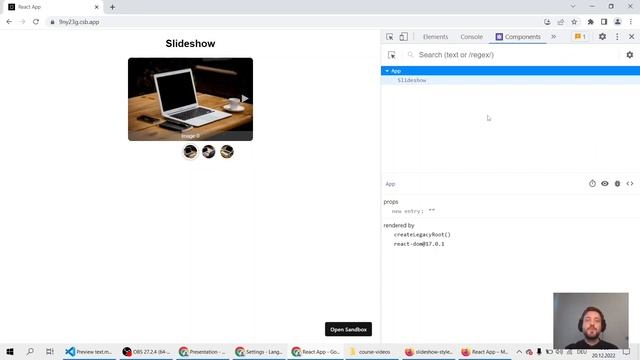Screen dimensions: 640x360
Task: Advance to the next slide arrow
Action: [x=244, y=98]
